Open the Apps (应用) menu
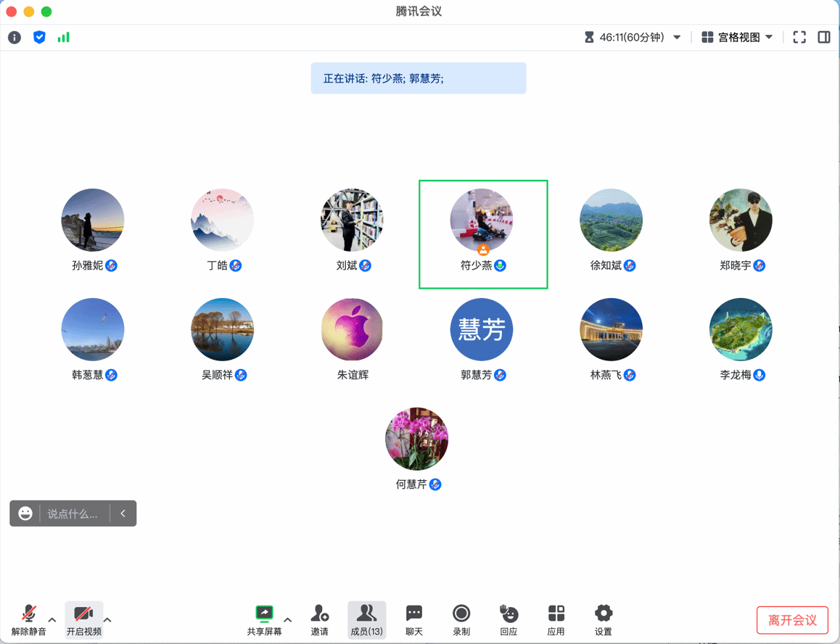This screenshot has height=644, width=840. click(x=556, y=620)
